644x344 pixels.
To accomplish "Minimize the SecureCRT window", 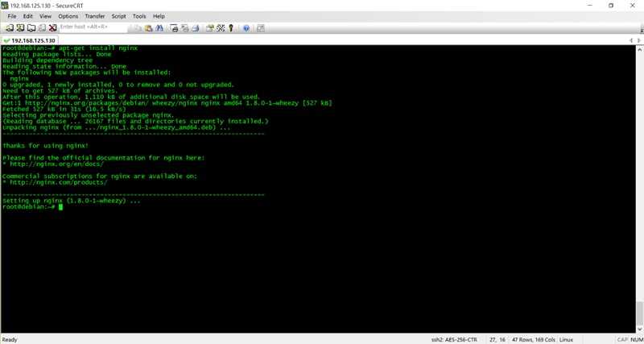I will [x=590, y=6].
